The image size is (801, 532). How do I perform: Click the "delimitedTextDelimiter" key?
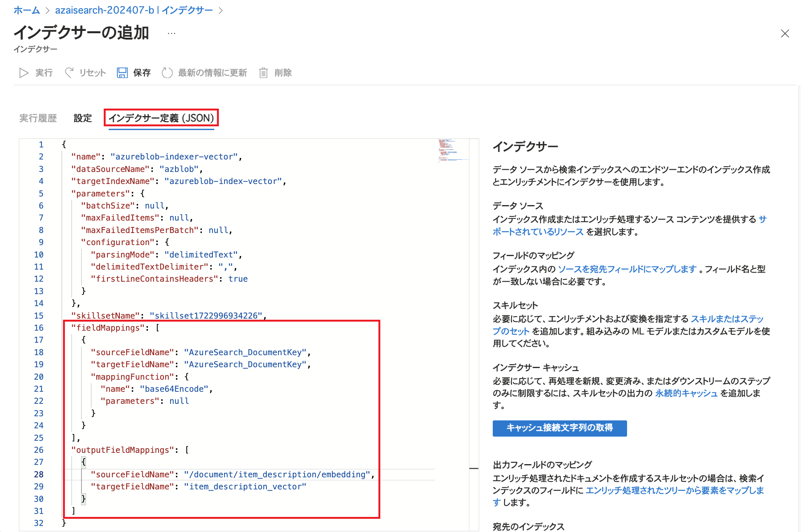pos(149,267)
